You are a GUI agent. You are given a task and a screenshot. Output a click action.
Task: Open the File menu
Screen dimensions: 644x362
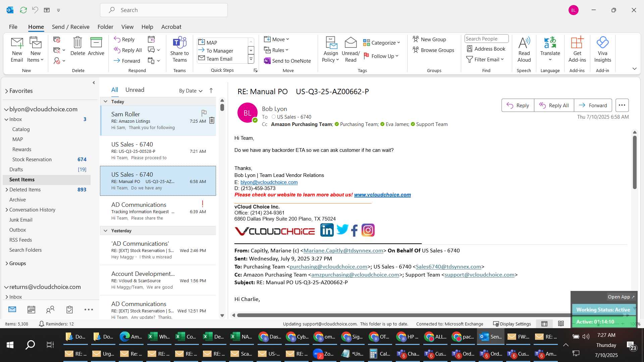pos(13,27)
